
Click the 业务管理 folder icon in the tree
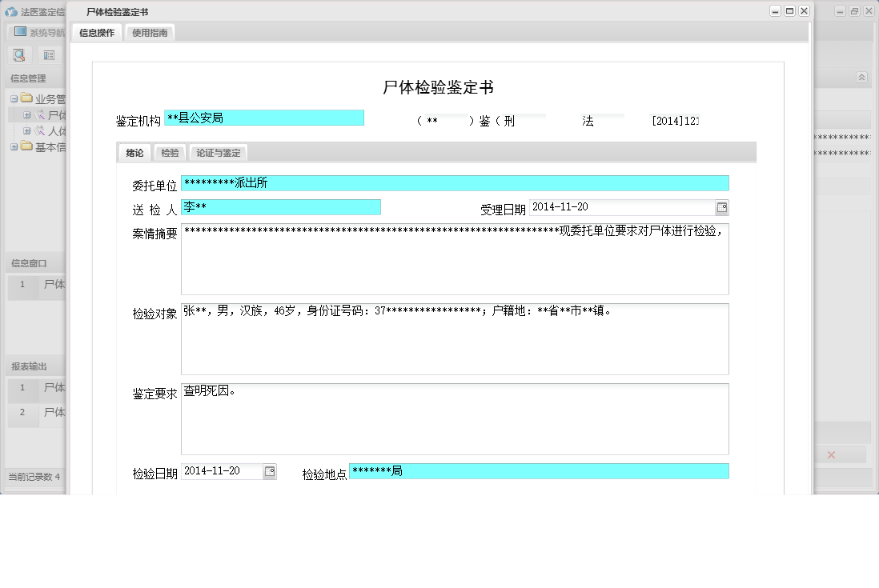[26, 98]
